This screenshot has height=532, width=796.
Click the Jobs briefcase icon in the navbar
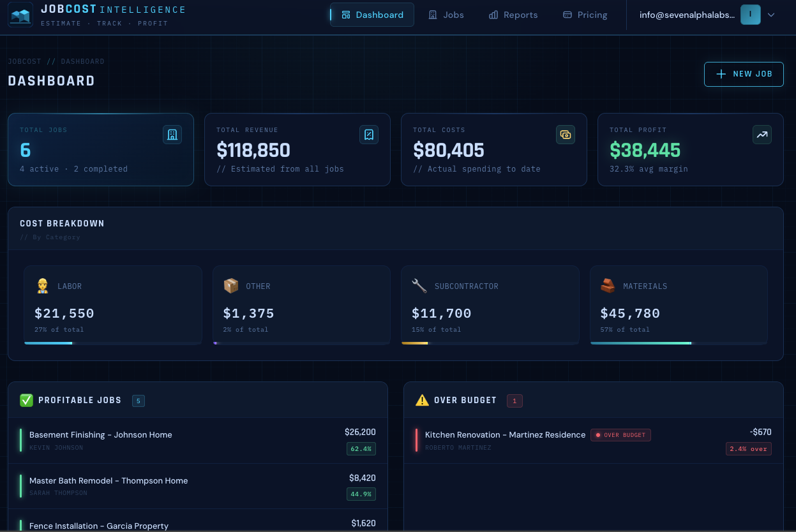click(432, 14)
